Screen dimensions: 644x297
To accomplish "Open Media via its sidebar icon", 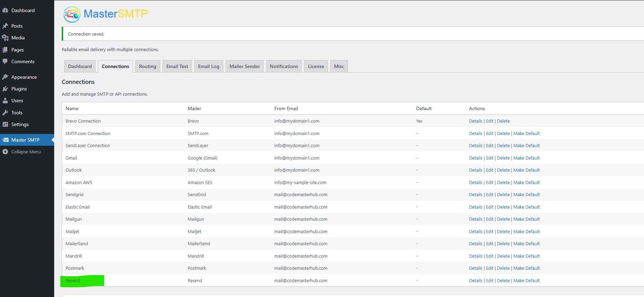I will point(5,38).
